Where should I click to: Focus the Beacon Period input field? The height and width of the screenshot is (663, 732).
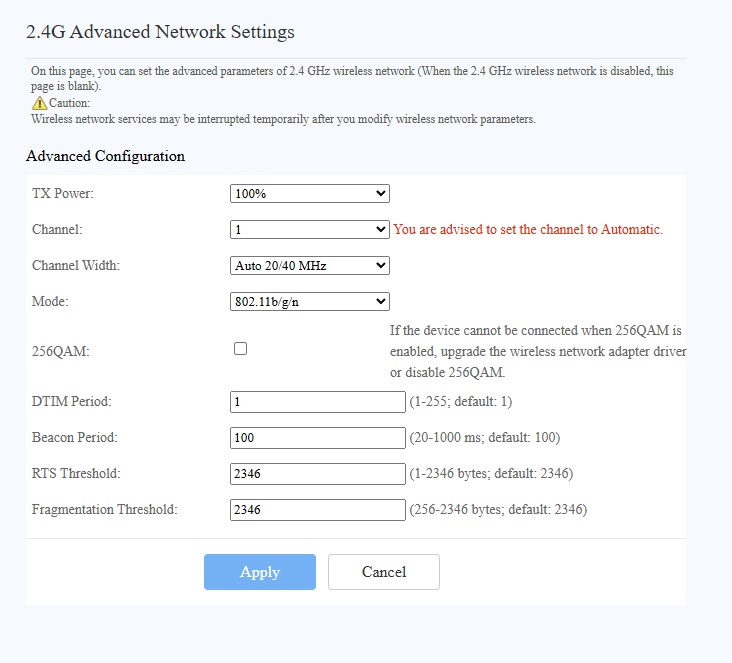[x=317, y=438]
